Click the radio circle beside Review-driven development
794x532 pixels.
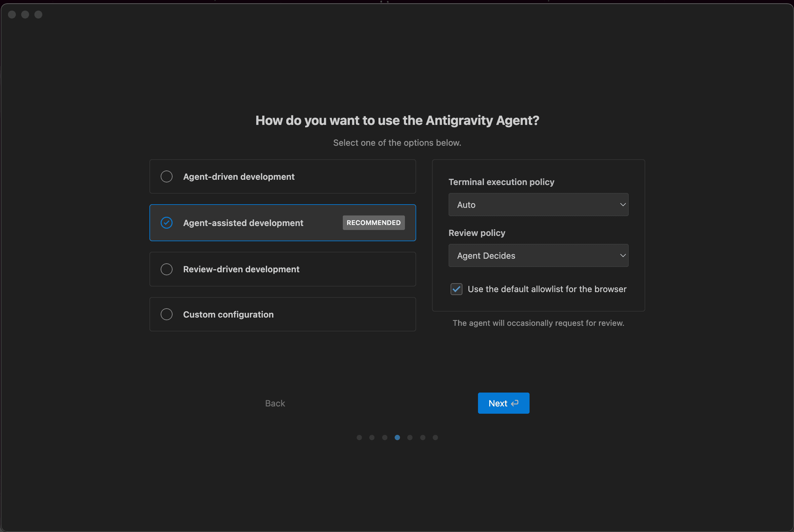tap(167, 269)
